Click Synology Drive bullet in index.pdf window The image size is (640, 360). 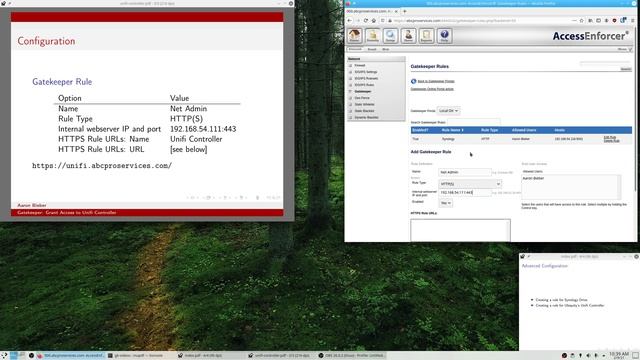(561, 300)
